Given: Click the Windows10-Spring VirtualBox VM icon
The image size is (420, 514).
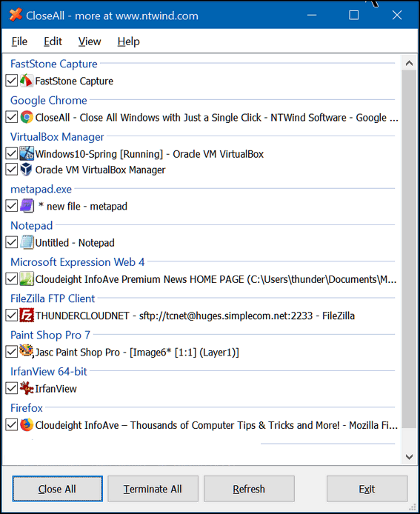Looking at the screenshot, I should click(26, 153).
